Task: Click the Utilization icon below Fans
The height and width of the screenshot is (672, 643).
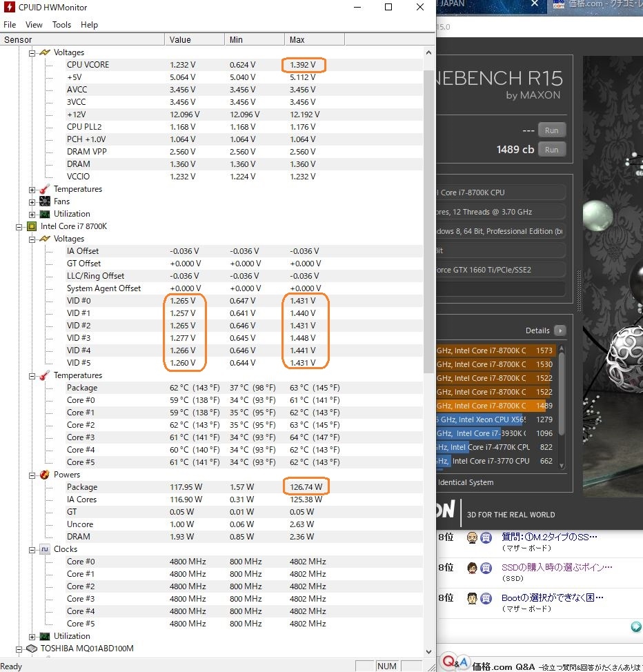Action: pyautogui.click(x=45, y=214)
